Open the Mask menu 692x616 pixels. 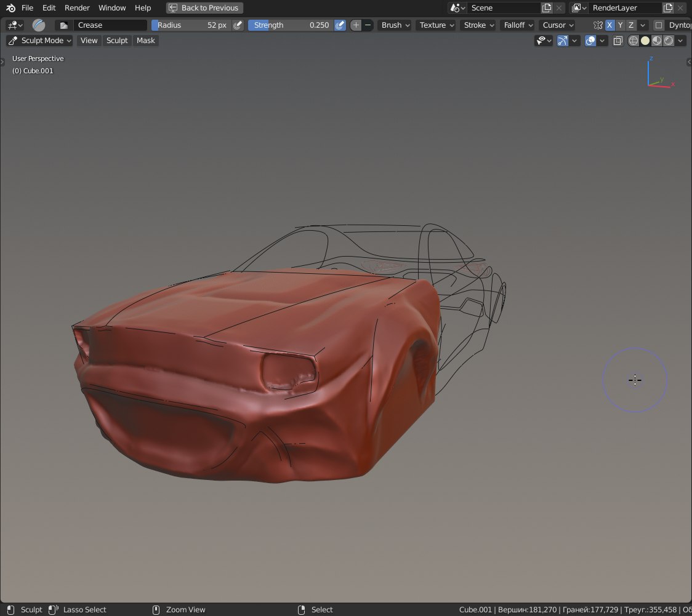(146, 41)
